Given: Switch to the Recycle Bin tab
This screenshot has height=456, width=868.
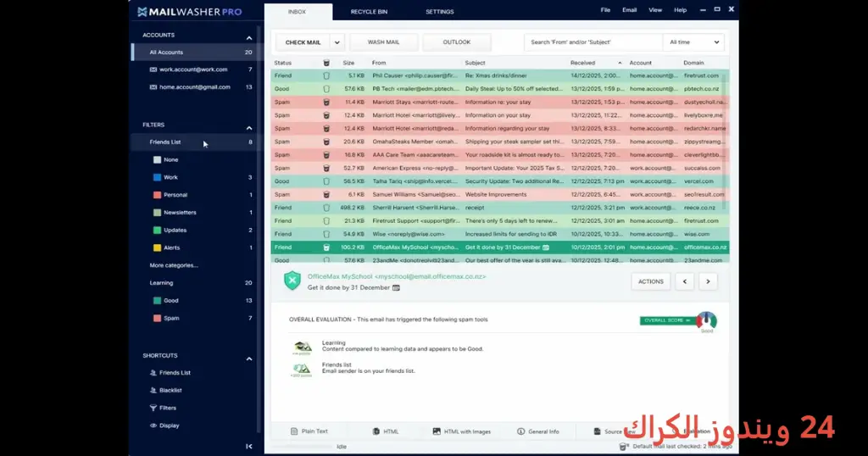Looking at the screenshot, I should point(370,12).
